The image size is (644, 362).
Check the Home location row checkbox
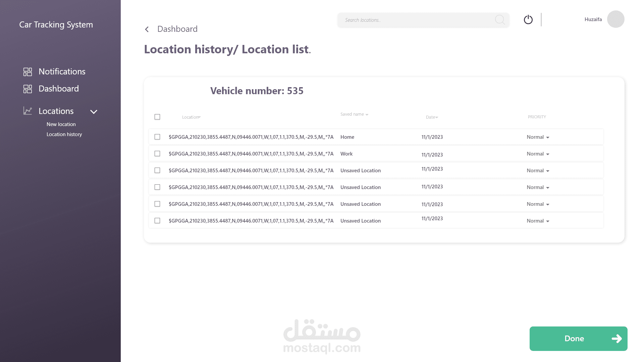click(x=157, y=137)
